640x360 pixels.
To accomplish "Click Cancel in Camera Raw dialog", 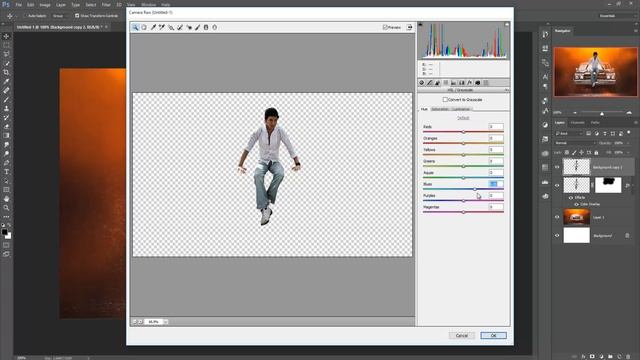I will tap(462, 336).
